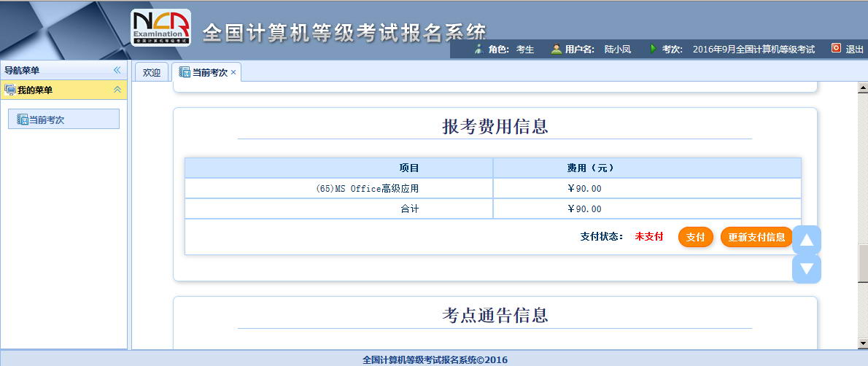Click the NCRE Examination logo
Screen dimensions: 868x366
(x=161, y=28)
